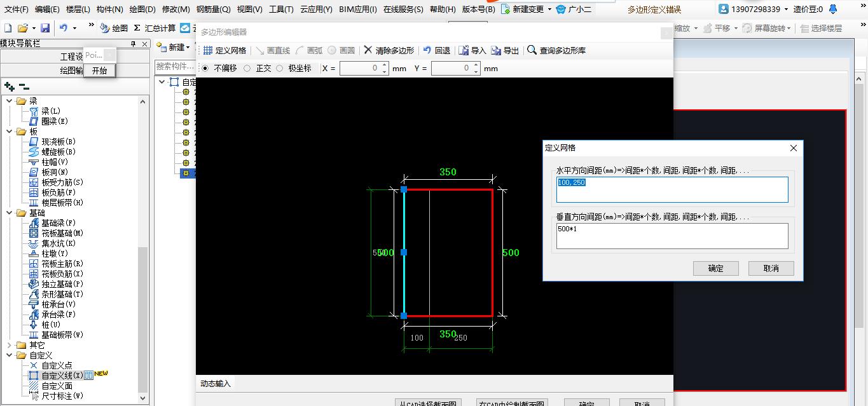Open the 构件(N) menu
The width and height of the screenshot is (868, 406).
pyautogui.click(x=110, y=10)
